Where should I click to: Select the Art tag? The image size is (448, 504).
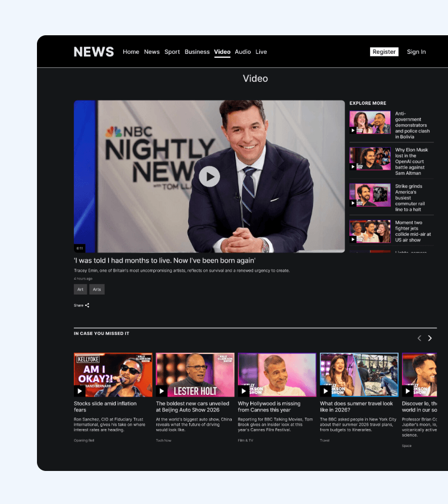click(80, 290)
